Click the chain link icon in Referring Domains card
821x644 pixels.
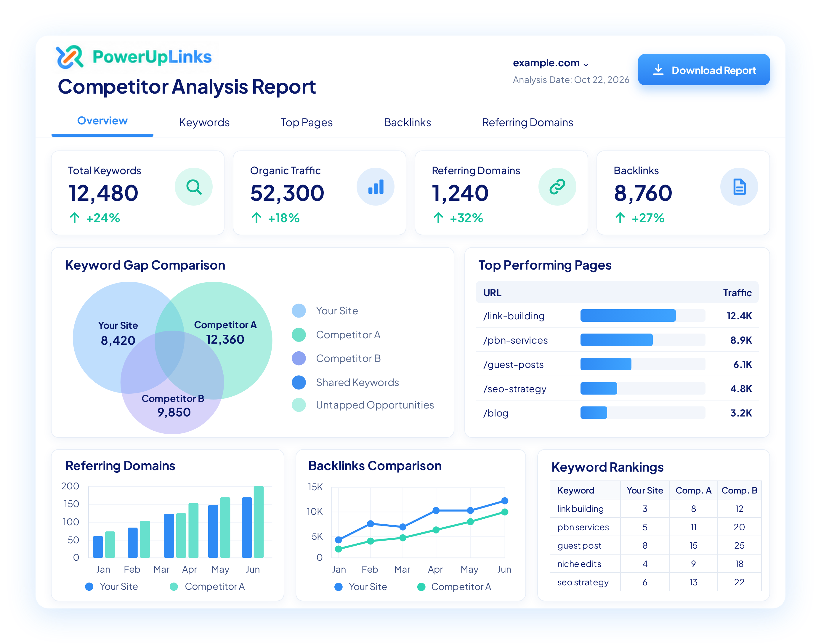(x=557, y=187)
